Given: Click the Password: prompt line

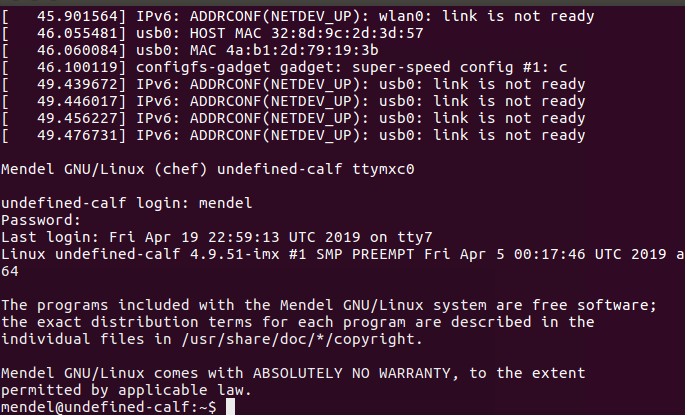Looking at the screenshot, I should click(x=41, y=220).
